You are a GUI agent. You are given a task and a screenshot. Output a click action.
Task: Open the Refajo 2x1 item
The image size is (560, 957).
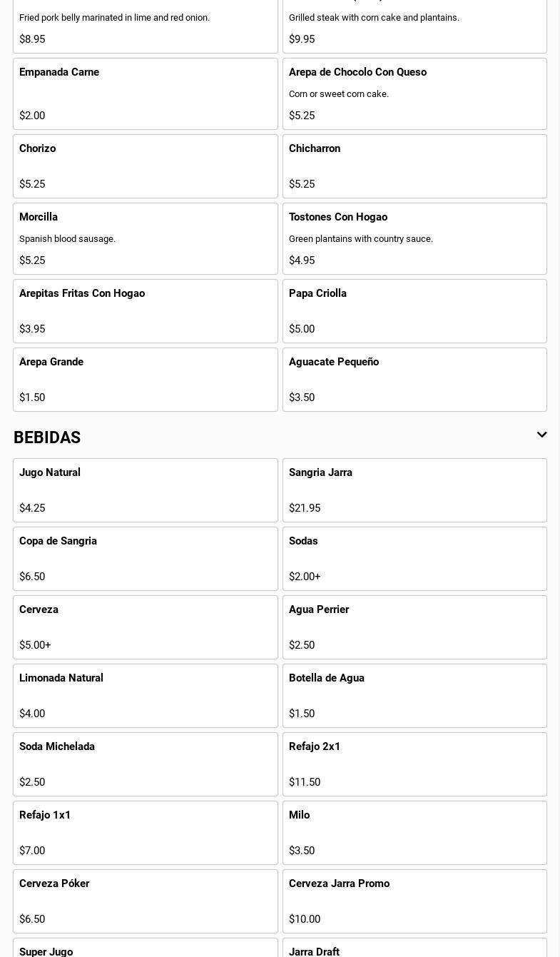click(x=414, y=764)
